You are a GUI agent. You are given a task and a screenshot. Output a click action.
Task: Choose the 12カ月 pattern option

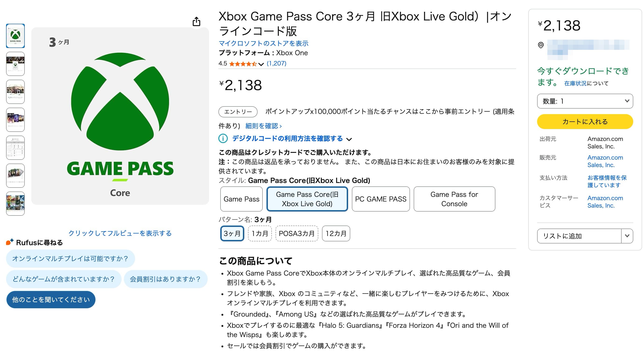point(336,233)
